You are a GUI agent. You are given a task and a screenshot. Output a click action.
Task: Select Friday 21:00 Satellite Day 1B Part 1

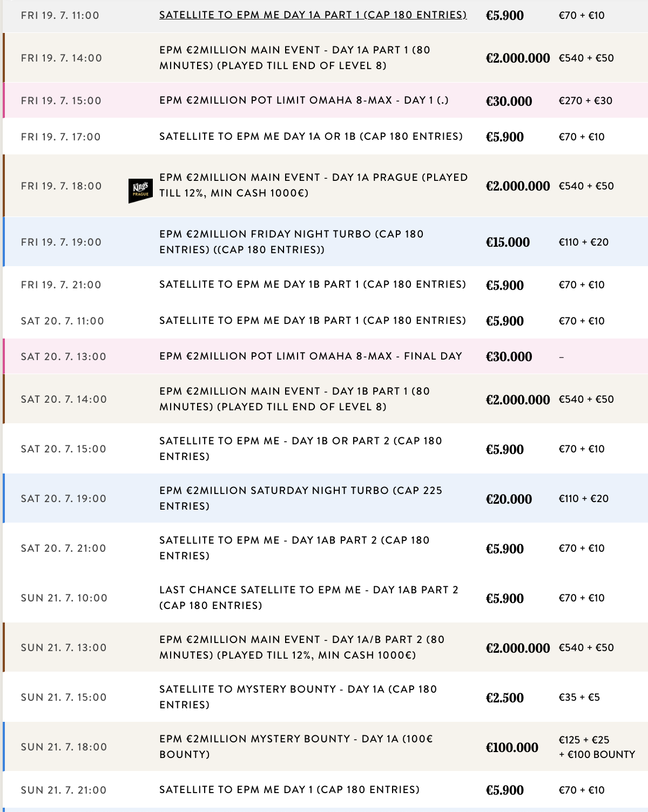312,285
